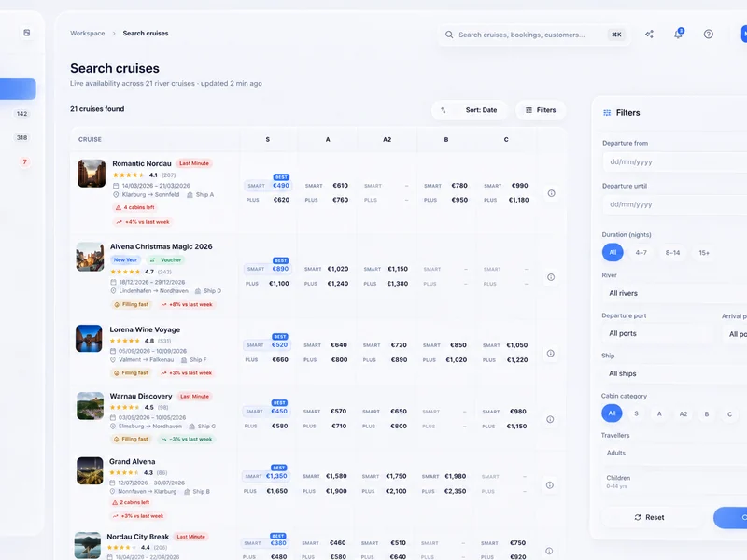Screen dimensions: 747x560
Task: Select cabin category S
Action: (636, 413)
